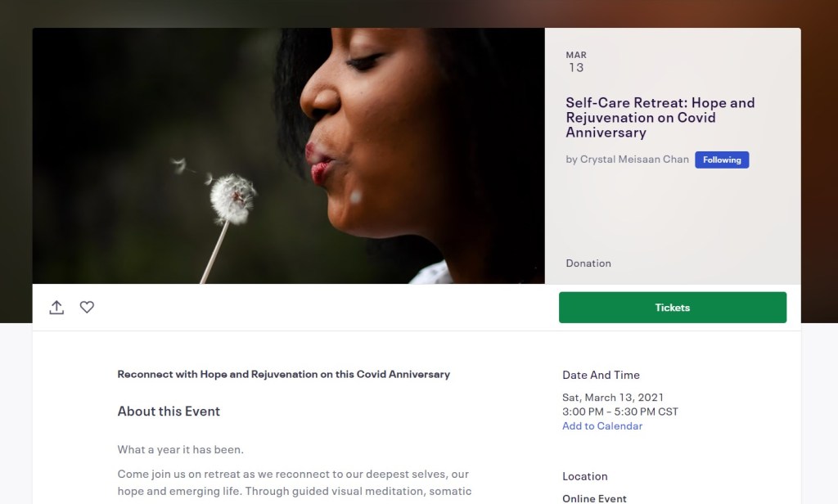
Task: Click the Add to Calendar link
Action: pos(602,426)
